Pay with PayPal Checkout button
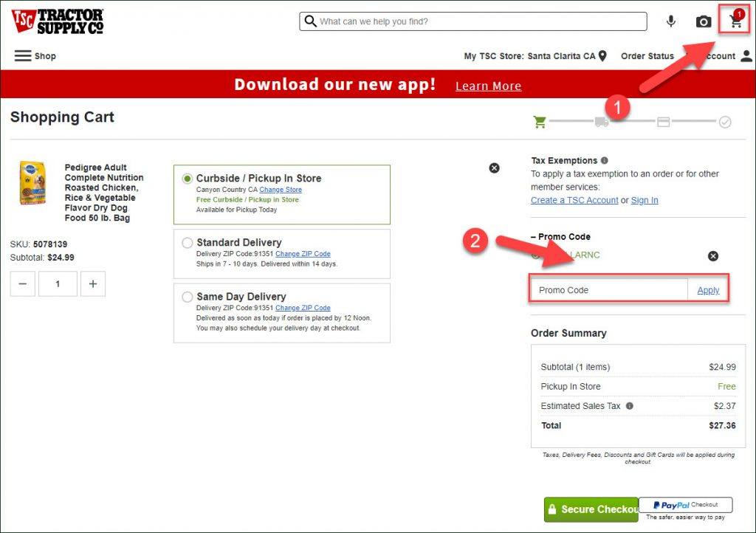Screen dimensions: 756x533 686,504
